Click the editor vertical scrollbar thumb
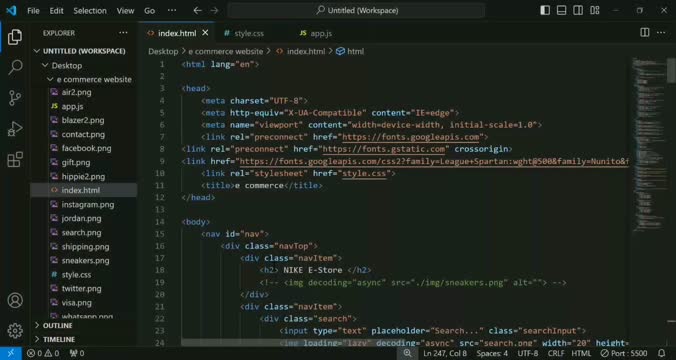The image size is (676, 360). click(x=671, y=70)
